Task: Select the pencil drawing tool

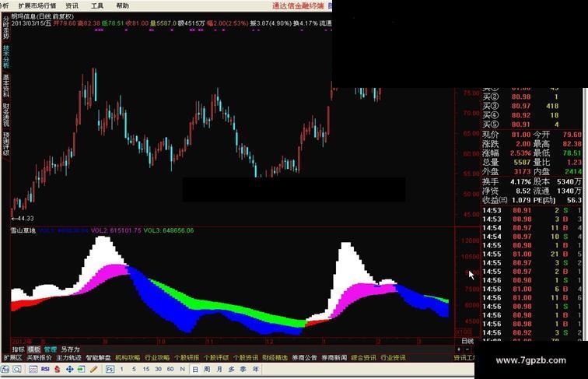Action: pyautogui.click(x=94, y=369)
